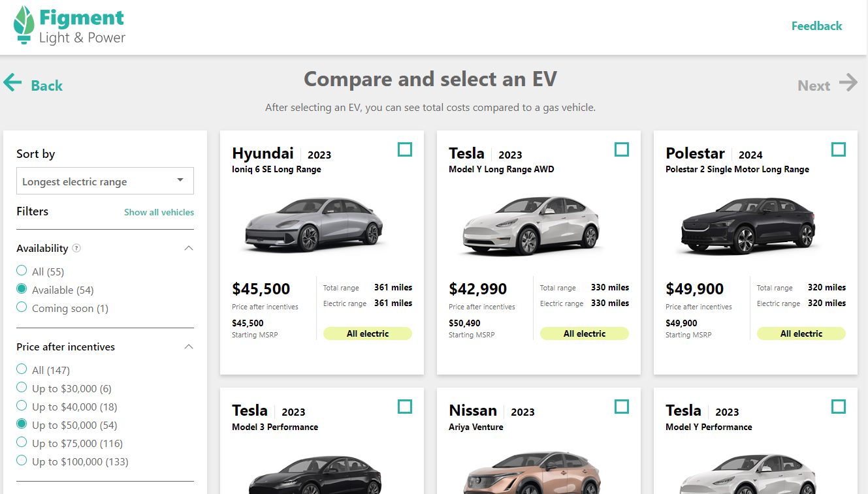Collapse the Price after incentives section
This screenshot has height=494, width=868.
click(189, 347)
